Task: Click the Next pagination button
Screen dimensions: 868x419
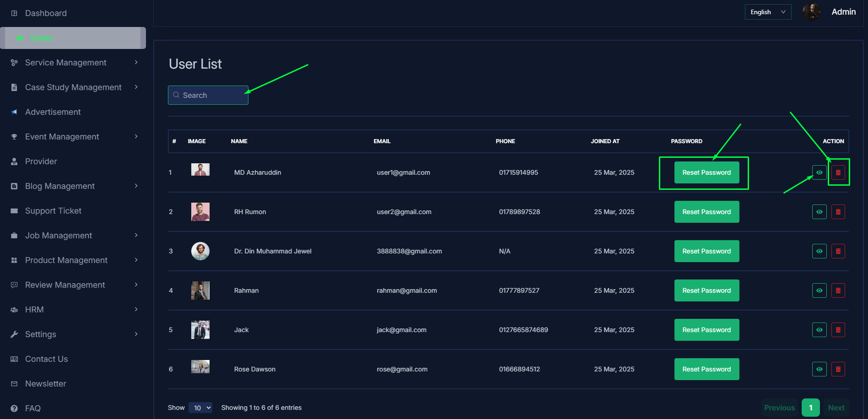Action: click(836, 408)
